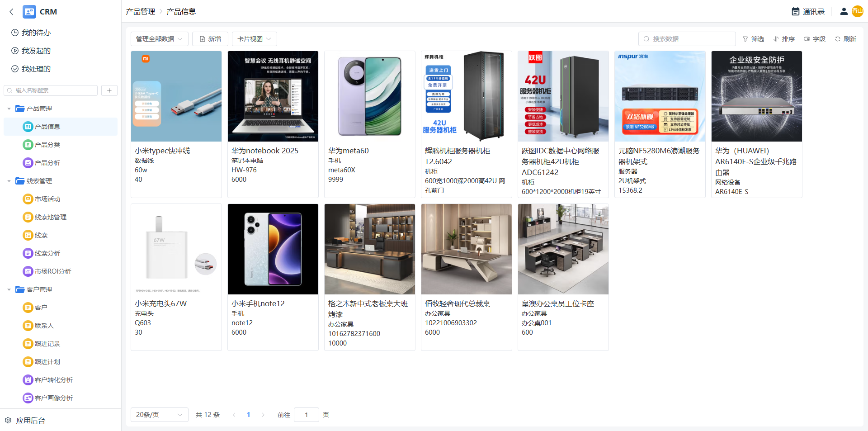The width and height of the screenshot is (868, 431).
Task: Open the 华为meta60 product image
Action: (x=370, y=96)
